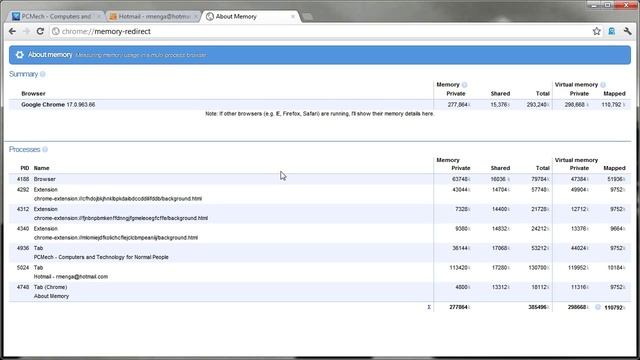Screen dimensions: 640x360
Task: Select Extension process PID 4312
Action: (320, 213)
